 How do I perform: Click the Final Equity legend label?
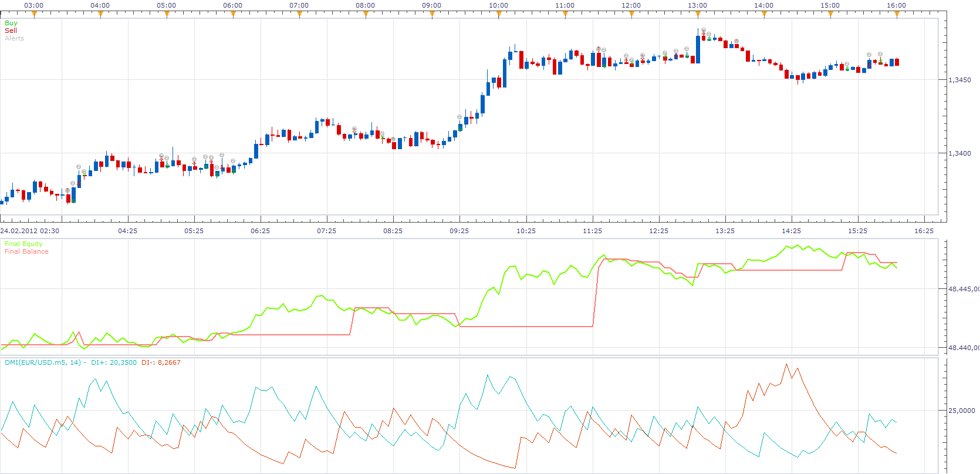[23, 244]
